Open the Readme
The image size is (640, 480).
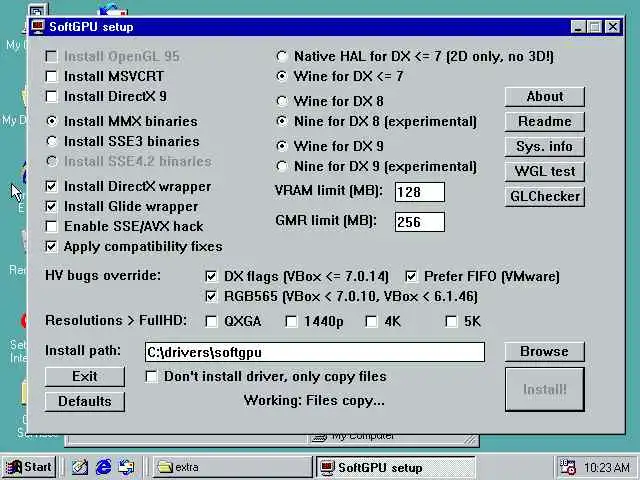(x=544, y=122)
